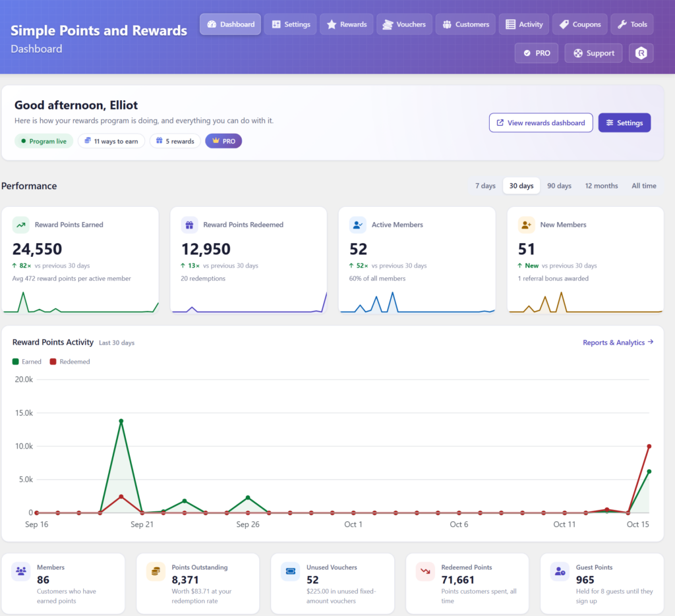Select the 12 months range
Image resolution: width=675 pixels, height=616 pixels.
point(601,186)
